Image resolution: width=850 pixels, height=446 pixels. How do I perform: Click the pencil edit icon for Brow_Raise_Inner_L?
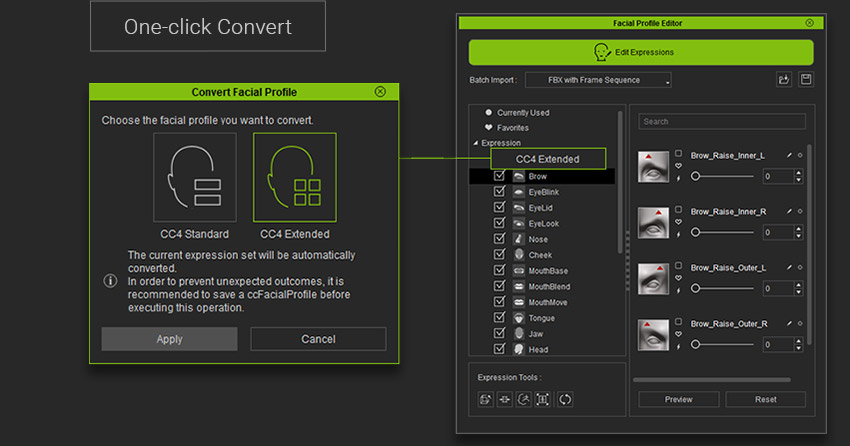tap(789, 156)
